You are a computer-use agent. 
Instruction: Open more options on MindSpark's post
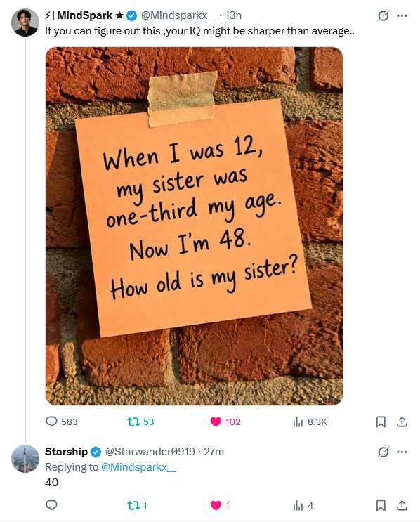tap(402, 15)
